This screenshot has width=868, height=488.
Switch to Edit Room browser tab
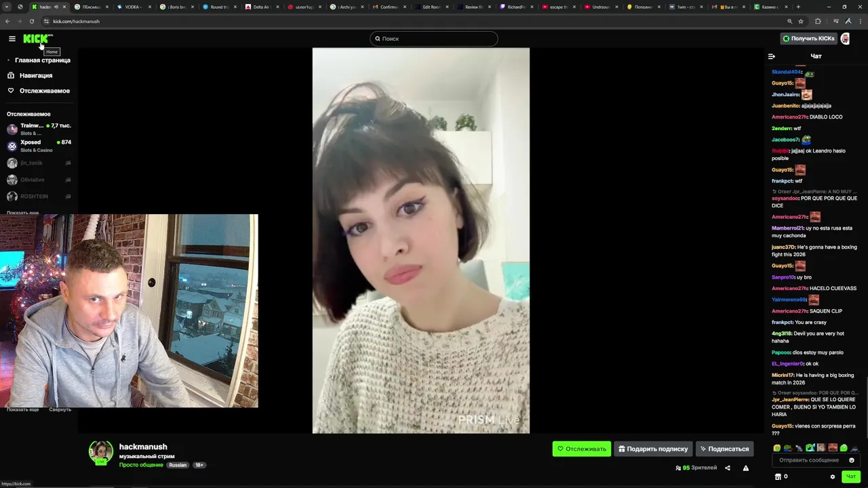coord(430,7)
